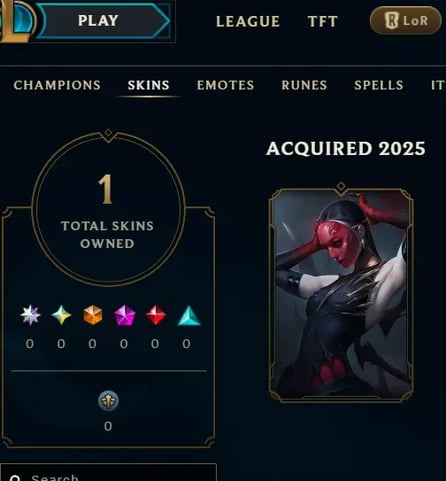Select the magenta Epic tier gem
446x481 pixels.
coord(124,315)
